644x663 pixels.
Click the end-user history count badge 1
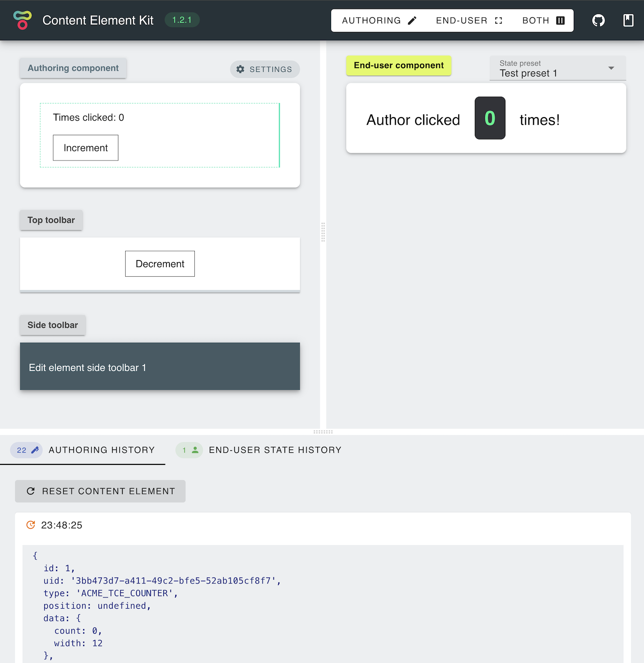189,450
